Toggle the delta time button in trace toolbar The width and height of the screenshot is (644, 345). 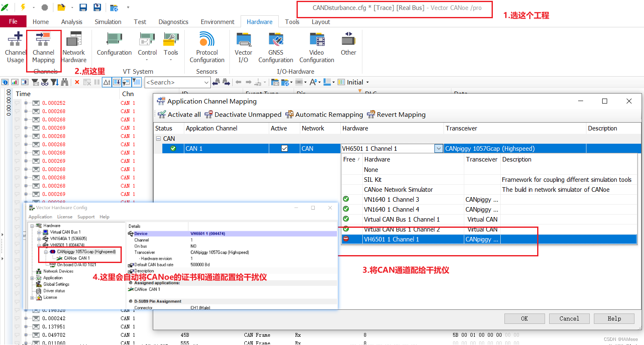(x=107, y=82)
